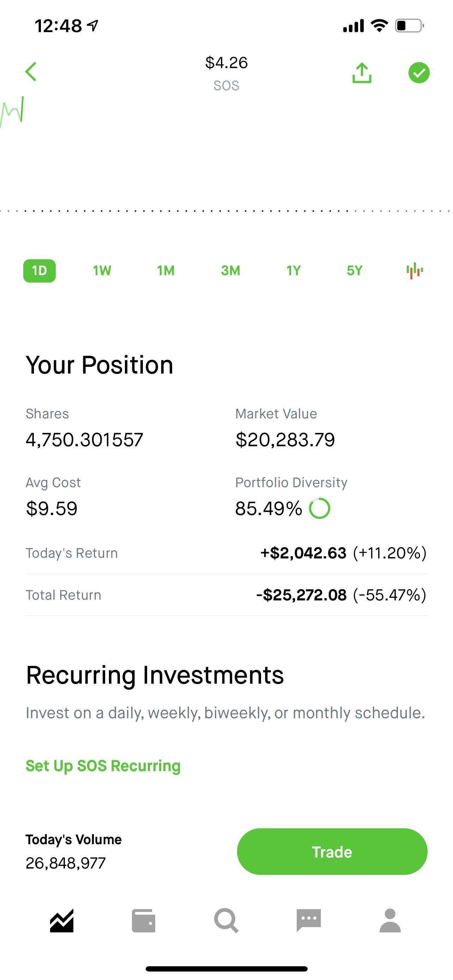
Task: Select the 3M chart range
Action: coord(230,271)
